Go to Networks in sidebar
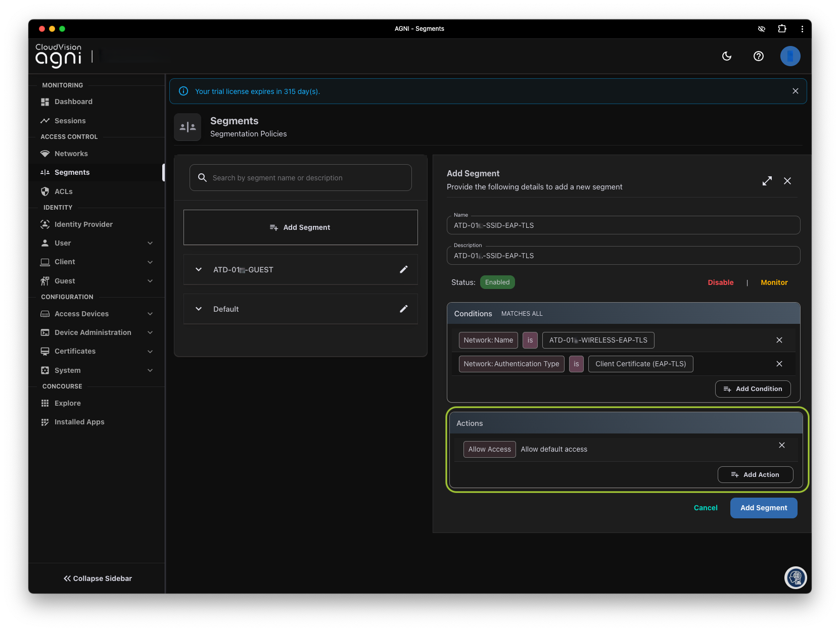 [71, 154]
